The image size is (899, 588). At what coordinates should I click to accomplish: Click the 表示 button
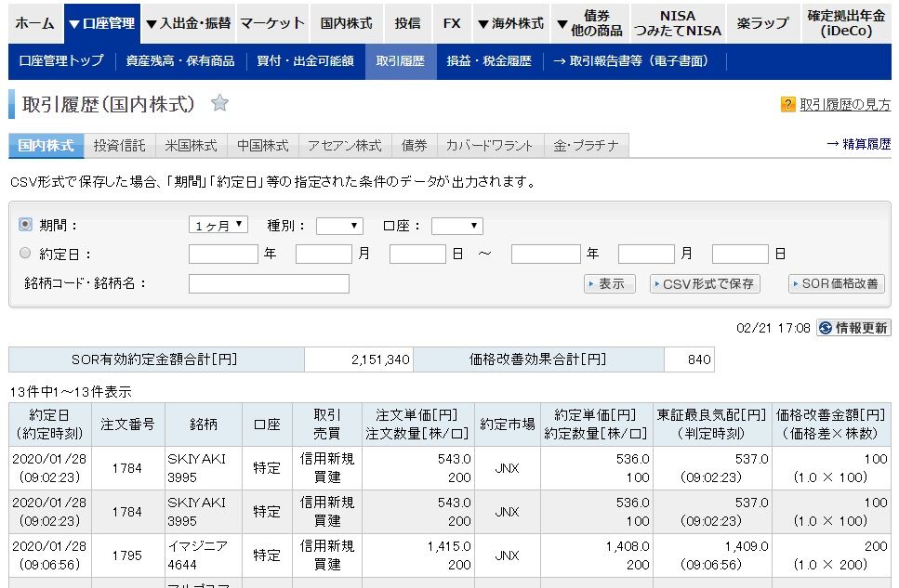coord(610,283)
